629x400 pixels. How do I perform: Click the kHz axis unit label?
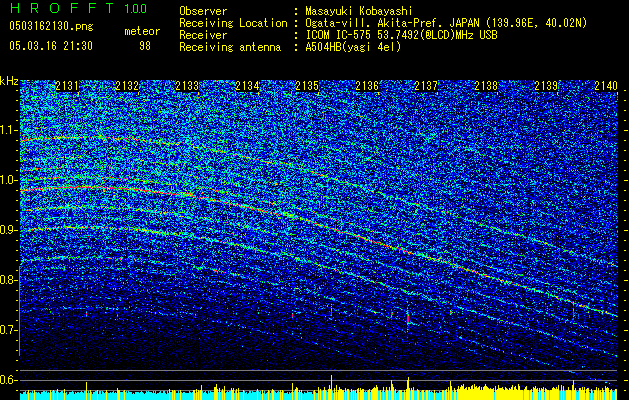[x=9, y=81]
